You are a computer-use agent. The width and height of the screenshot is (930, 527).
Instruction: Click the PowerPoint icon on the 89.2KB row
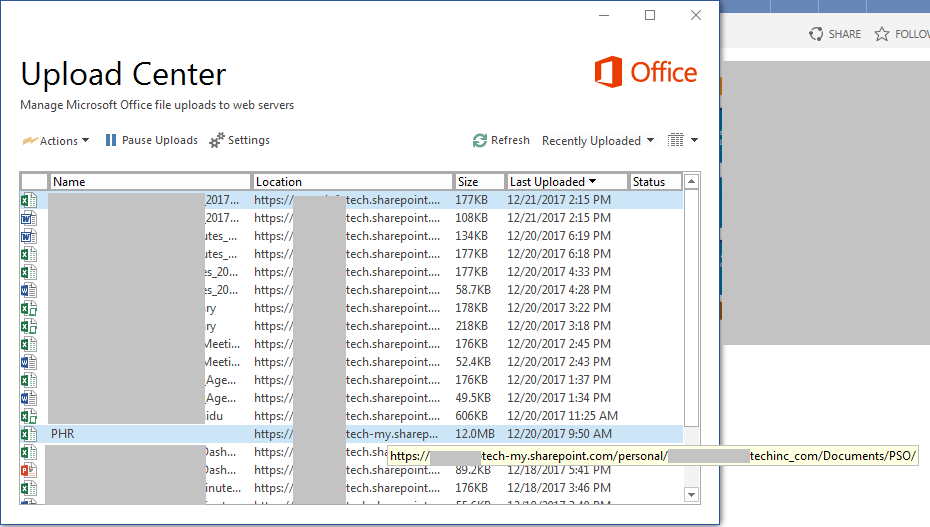point(28,470)
